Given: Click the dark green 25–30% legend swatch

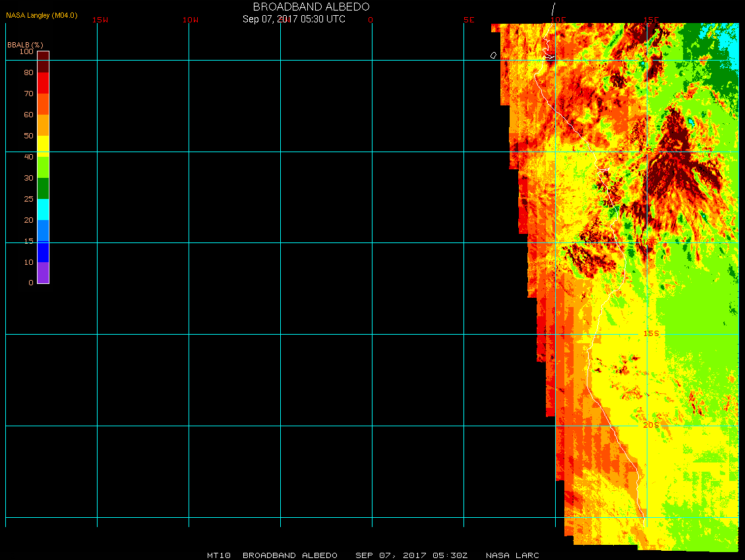Looking at the screenshot, I should 43,188.
